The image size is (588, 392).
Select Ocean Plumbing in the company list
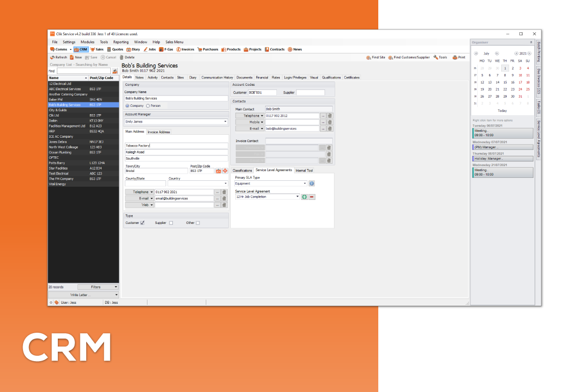83,152
